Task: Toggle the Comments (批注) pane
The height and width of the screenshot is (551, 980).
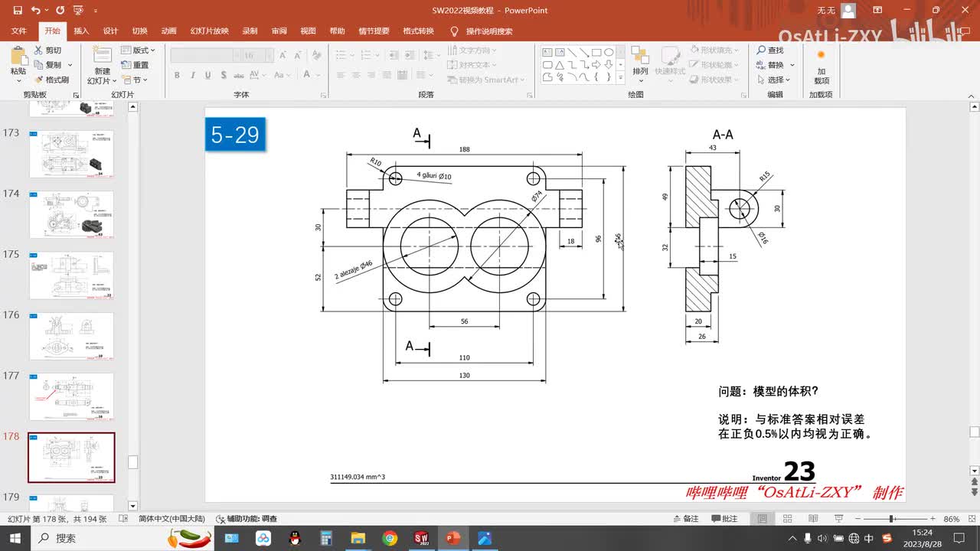Action: tap(724, 519)
